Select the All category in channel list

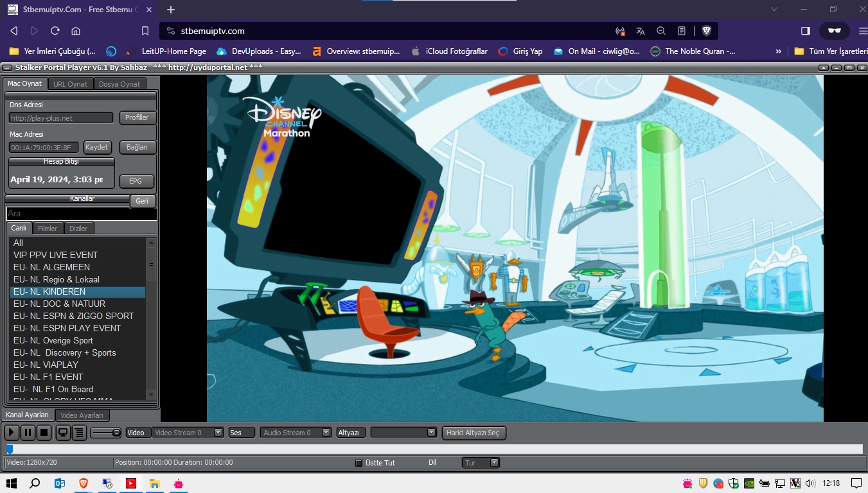[x=77, y=243]
